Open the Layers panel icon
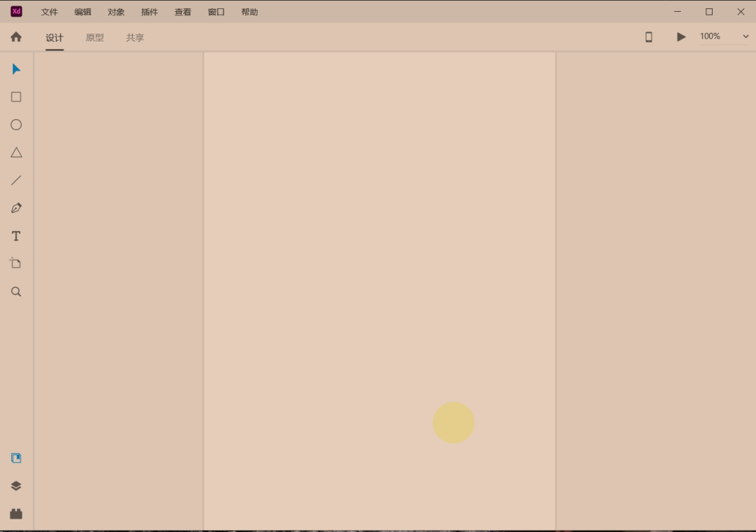The height and width of the screenshot is (532, 756). [16, 486]
